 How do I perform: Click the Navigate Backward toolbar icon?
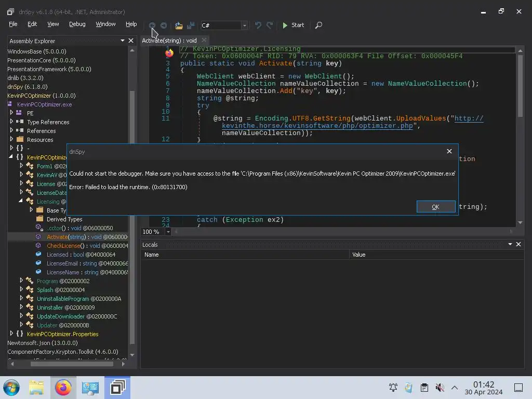point(152,25)
